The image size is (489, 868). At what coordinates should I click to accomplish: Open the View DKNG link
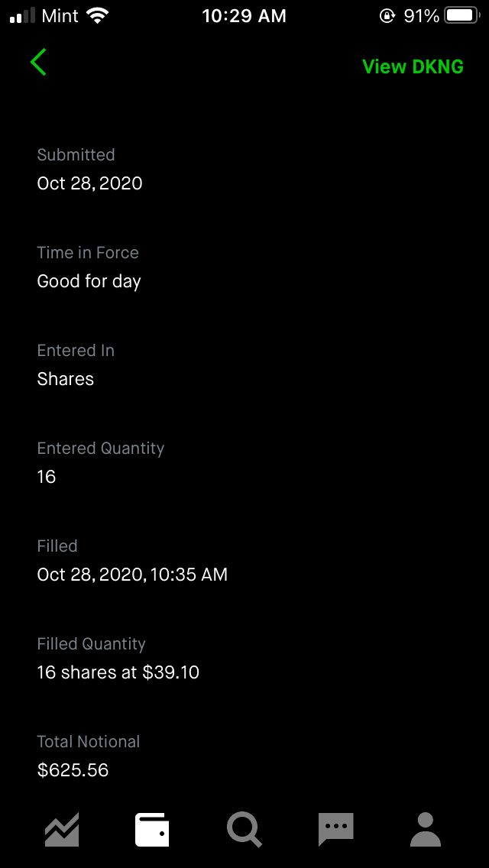pyautogui.click(x=413, y=66)
